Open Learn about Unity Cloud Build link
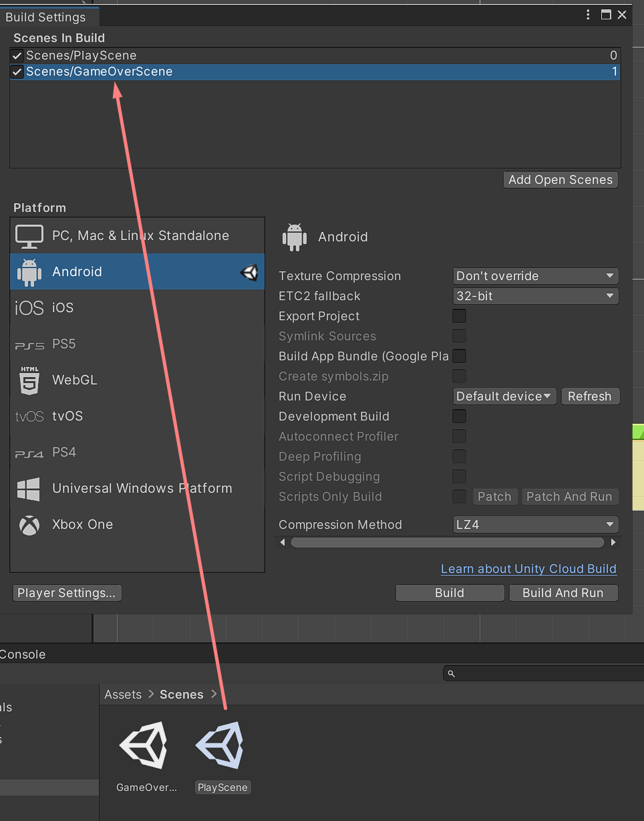 [528, 569]
